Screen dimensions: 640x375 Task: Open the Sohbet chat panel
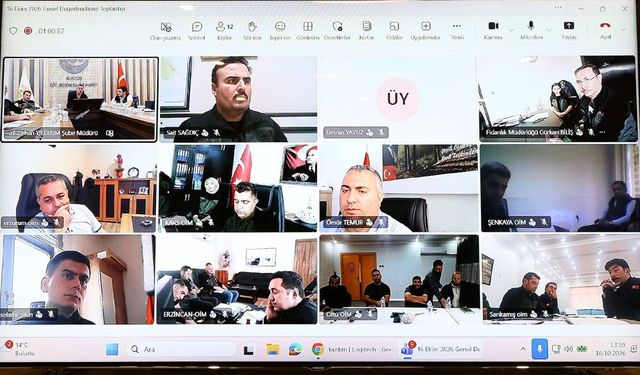coord(197,31)
